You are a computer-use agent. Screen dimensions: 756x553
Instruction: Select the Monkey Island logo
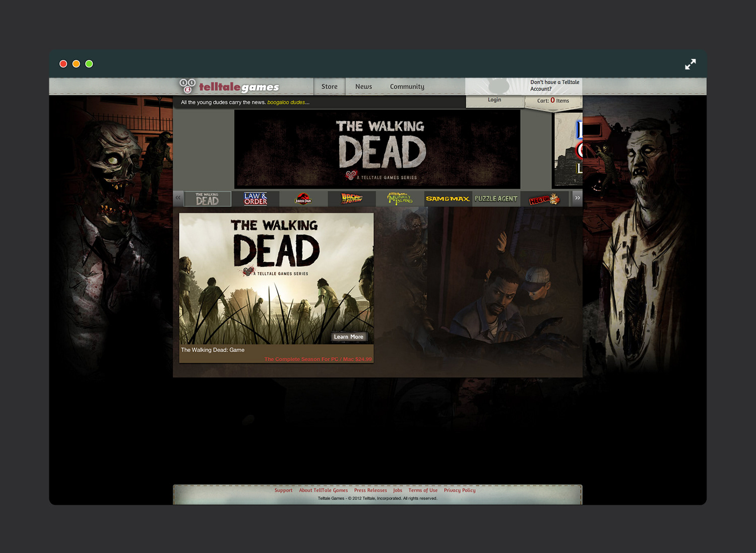click(x=400, y=199)
